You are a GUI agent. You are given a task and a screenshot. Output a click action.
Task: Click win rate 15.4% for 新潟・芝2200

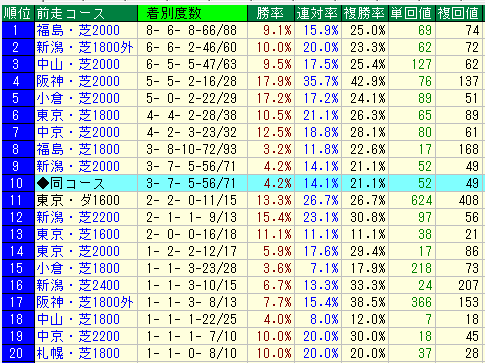pos(274,218)
